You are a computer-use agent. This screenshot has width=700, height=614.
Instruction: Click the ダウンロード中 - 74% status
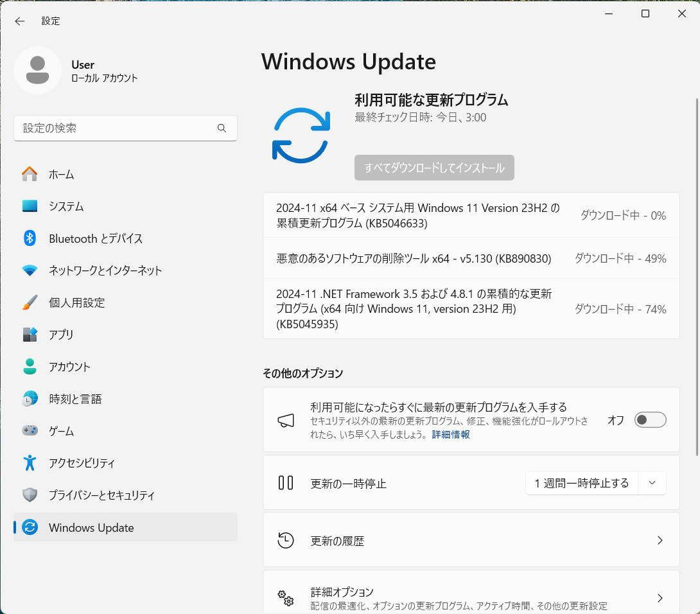[x=620, y=309]
